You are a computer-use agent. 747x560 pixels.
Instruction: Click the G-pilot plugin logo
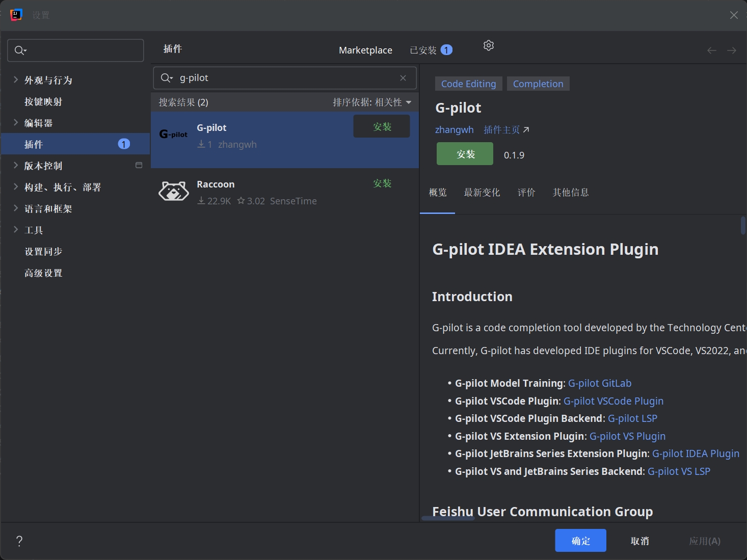coord(173,134)
